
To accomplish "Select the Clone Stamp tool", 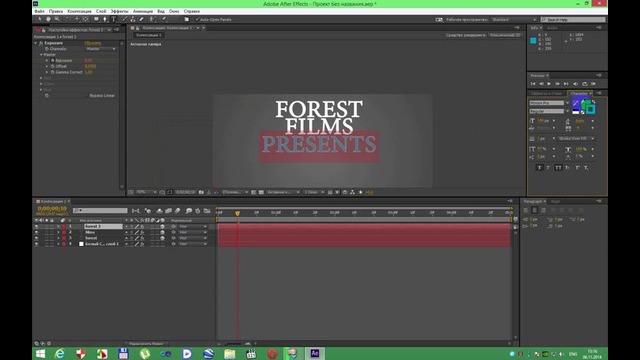I will pos(133,19).
